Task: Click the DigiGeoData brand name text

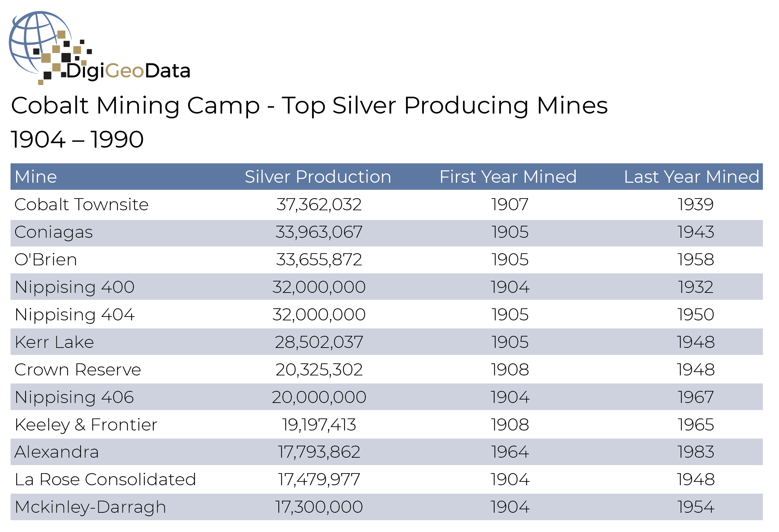Action: pyautogui.click(x=128, y=71)
